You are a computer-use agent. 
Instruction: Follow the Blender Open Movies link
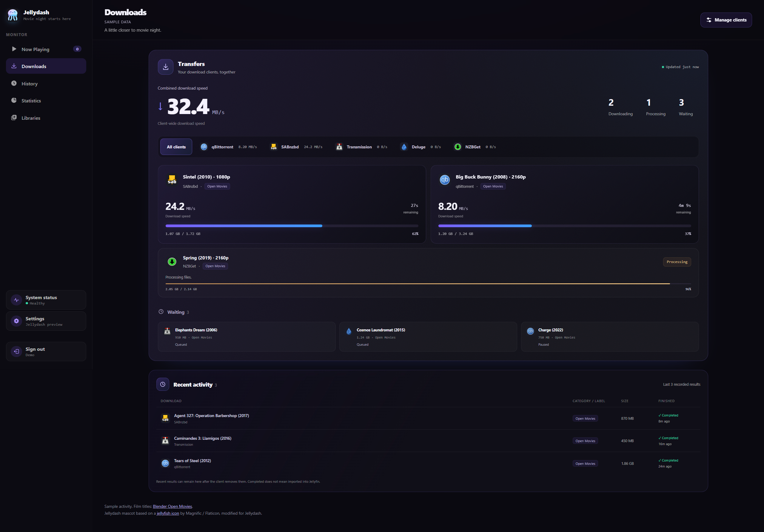pos(172,506)
